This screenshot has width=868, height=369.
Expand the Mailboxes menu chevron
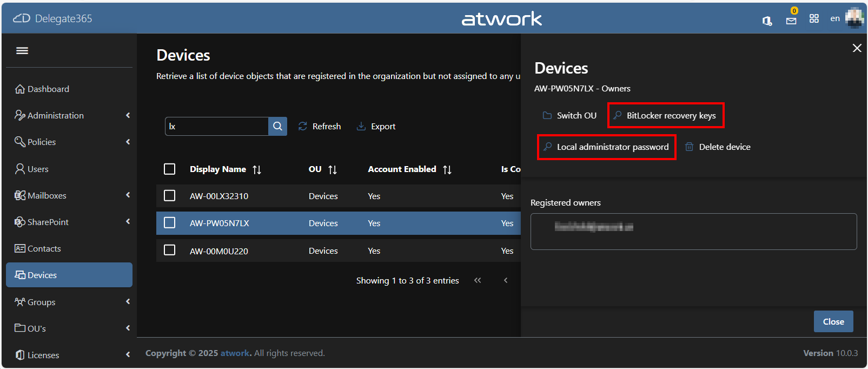click(128, 195)
